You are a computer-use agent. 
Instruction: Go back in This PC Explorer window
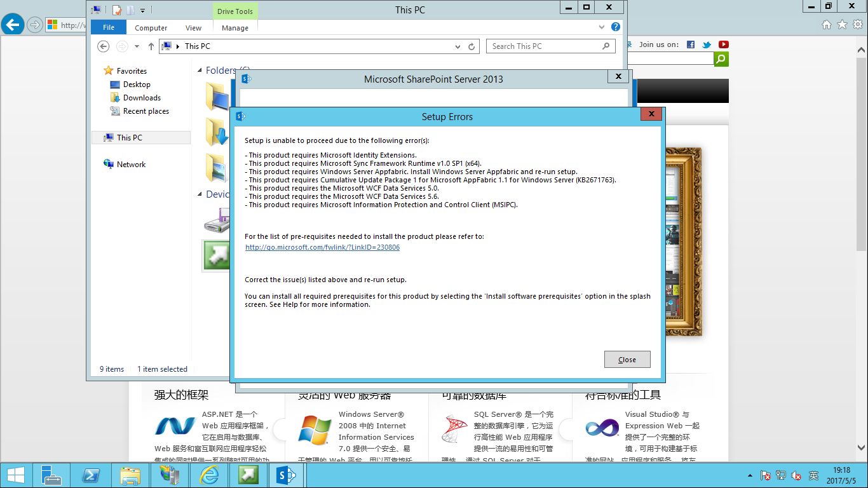tap(104, 46)
